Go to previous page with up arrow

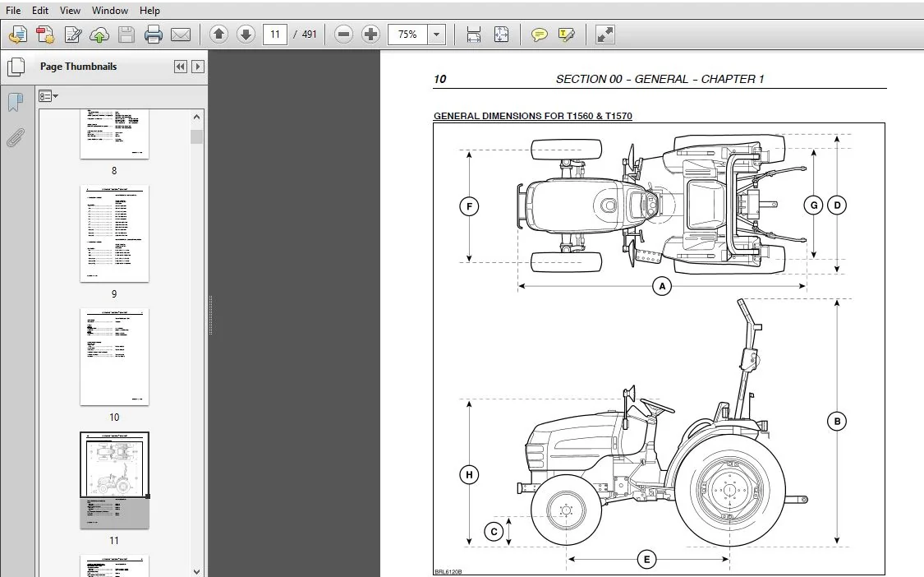click(x=218, y=35)
